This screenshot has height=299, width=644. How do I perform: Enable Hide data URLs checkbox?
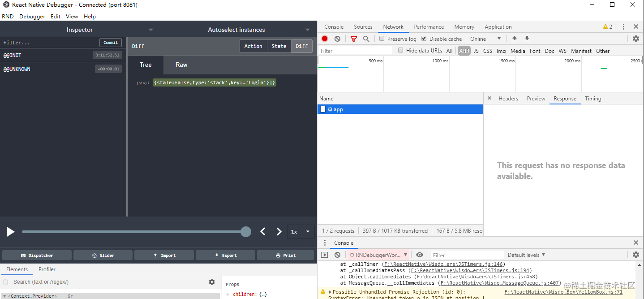point(400,50)
